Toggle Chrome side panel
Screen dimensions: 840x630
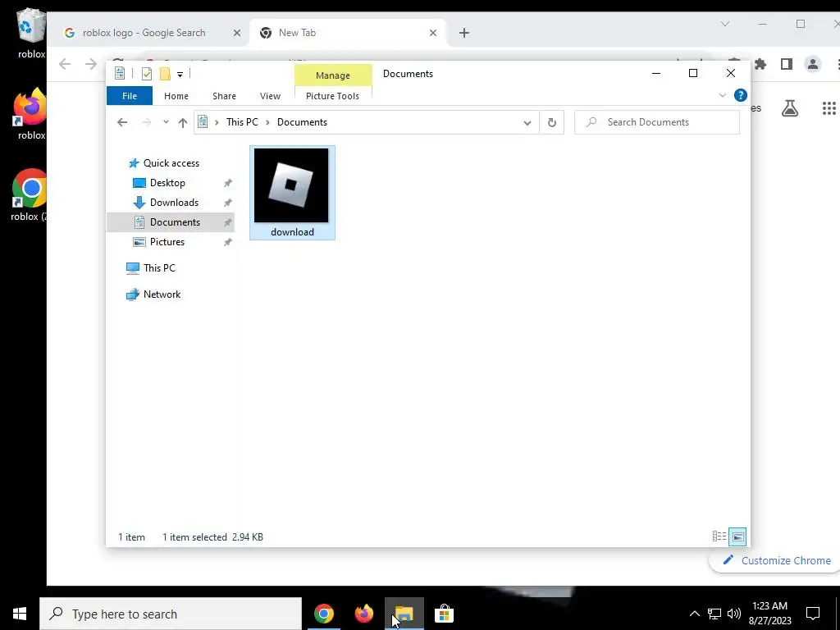787,64
